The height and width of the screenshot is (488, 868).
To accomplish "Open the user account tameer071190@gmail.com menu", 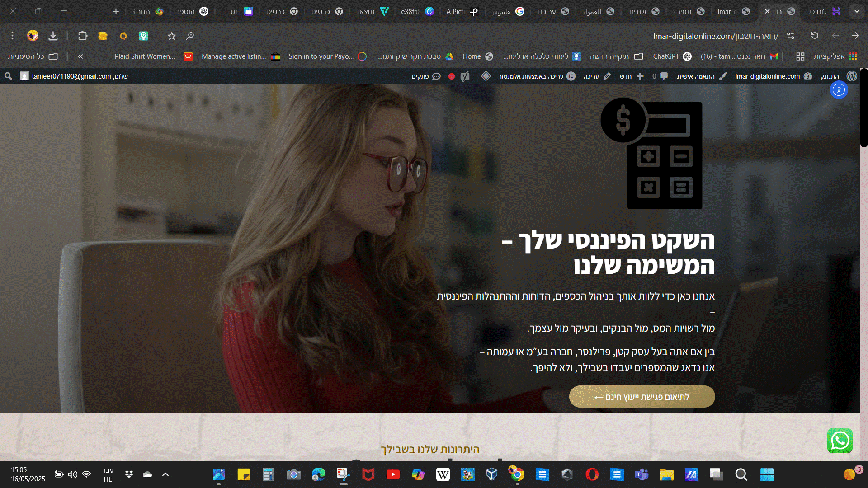I will pos(74,76).
